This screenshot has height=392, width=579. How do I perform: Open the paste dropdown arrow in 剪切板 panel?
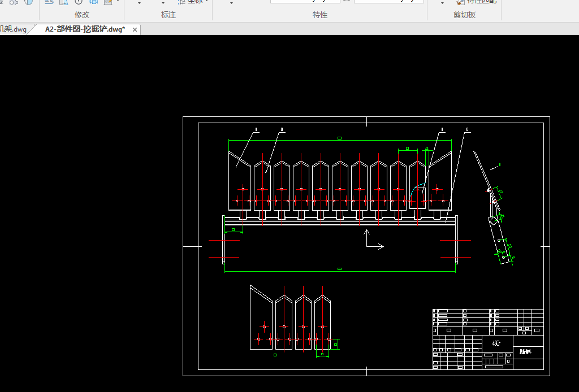[442, 3]
